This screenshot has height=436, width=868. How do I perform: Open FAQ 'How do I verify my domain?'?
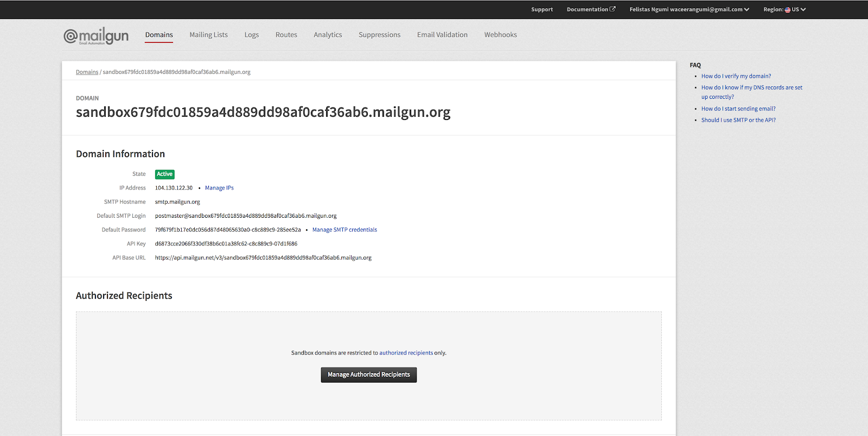[736, 76]
